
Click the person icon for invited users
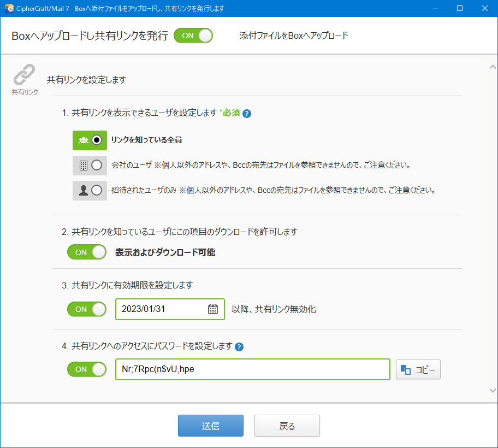click(83, 190)
